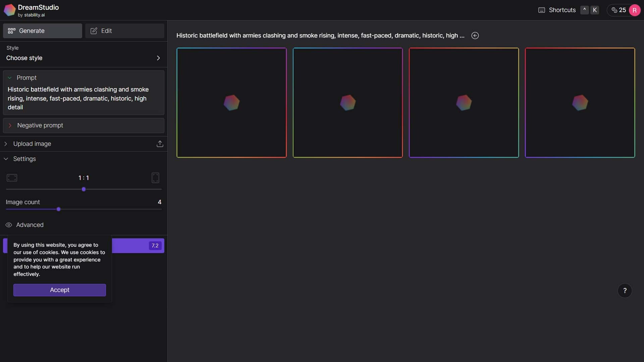Click the reuse prompt arrow icon
The width and height of the screenshot is (644, 362).
pyautogui.click(x=475, y=36)
